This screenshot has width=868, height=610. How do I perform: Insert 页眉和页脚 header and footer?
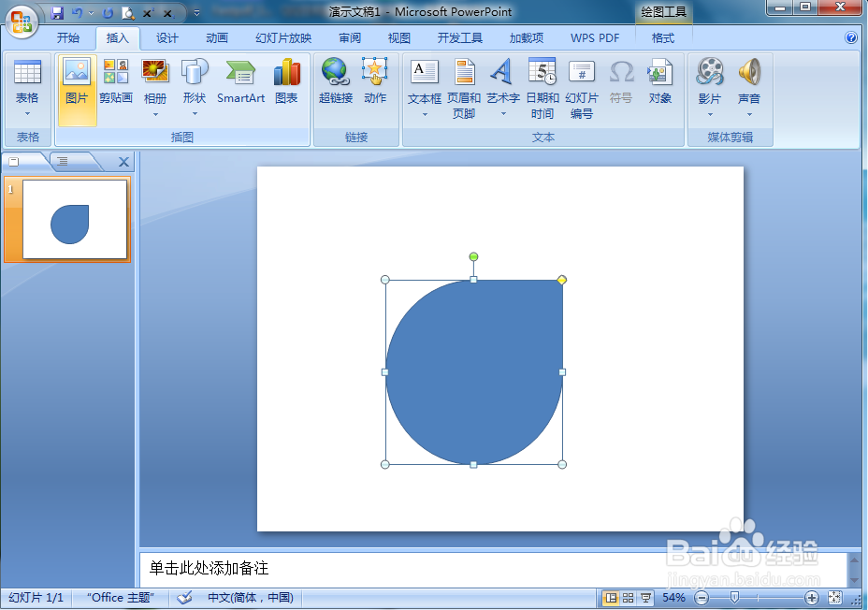click(464, 89)
